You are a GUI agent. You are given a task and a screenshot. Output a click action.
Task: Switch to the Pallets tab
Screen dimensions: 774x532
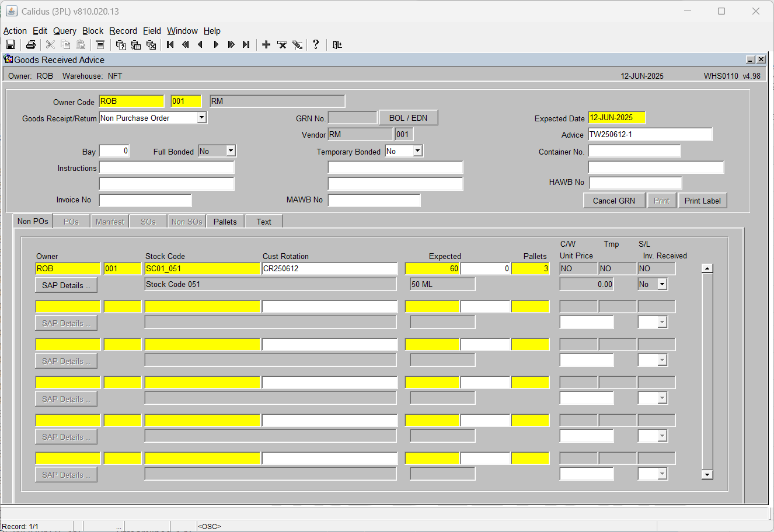[225, 222]
